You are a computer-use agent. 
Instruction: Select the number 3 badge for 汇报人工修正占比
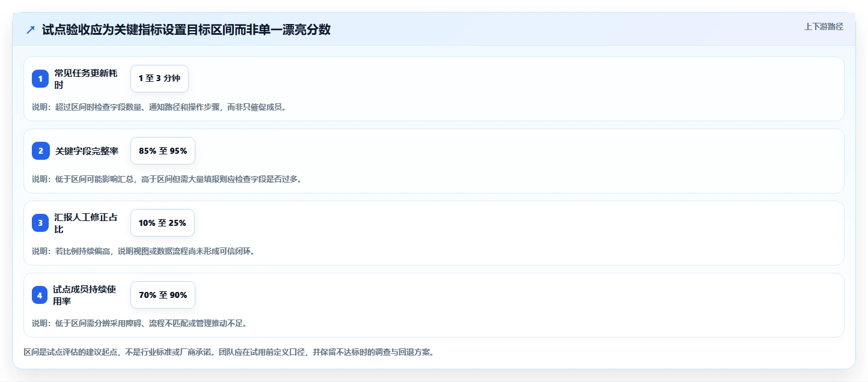coord(40,223)
